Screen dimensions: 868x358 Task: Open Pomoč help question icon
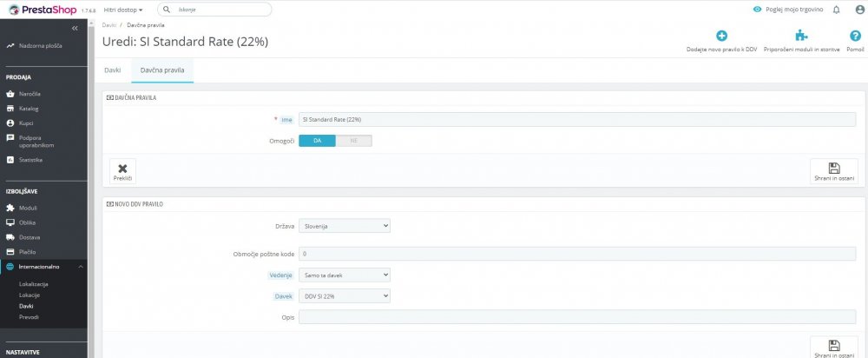pyautogui.click(x=855, y=36)
